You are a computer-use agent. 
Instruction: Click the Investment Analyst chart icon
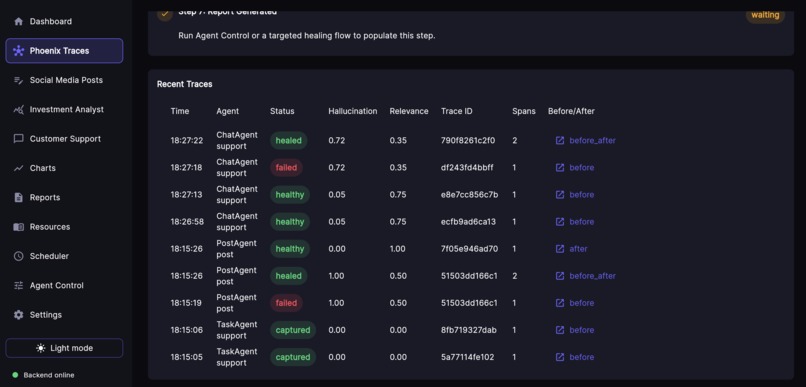(19, 109)
